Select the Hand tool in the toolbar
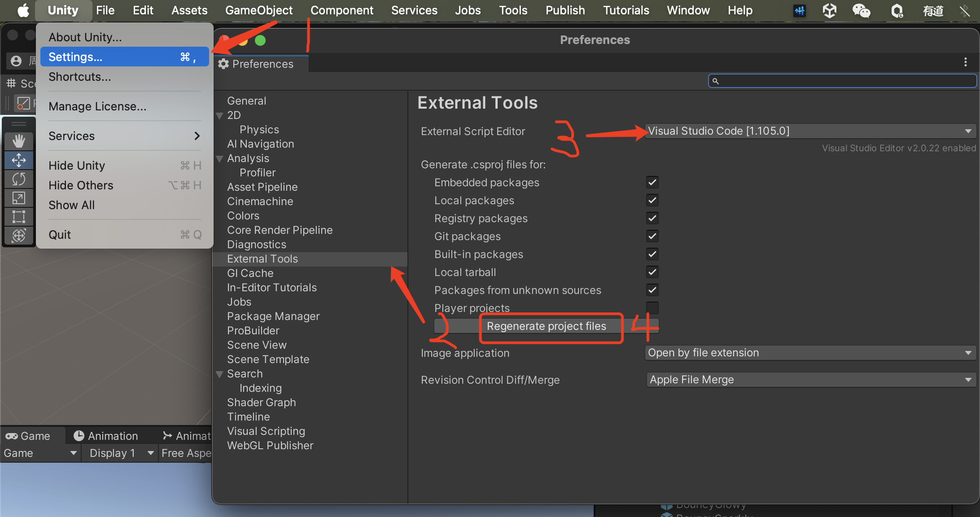The height and width of the screenshot is (517, 980). click(x=19, y=141)
